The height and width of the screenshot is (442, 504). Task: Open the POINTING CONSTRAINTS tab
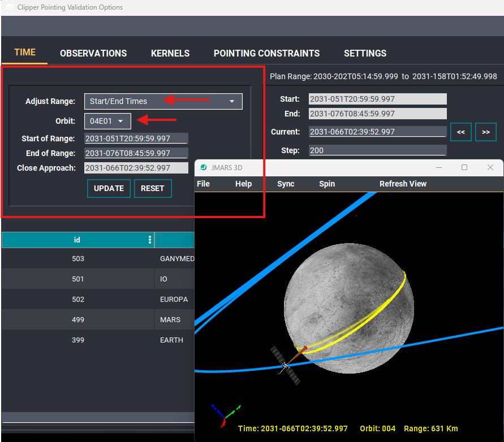266,53
